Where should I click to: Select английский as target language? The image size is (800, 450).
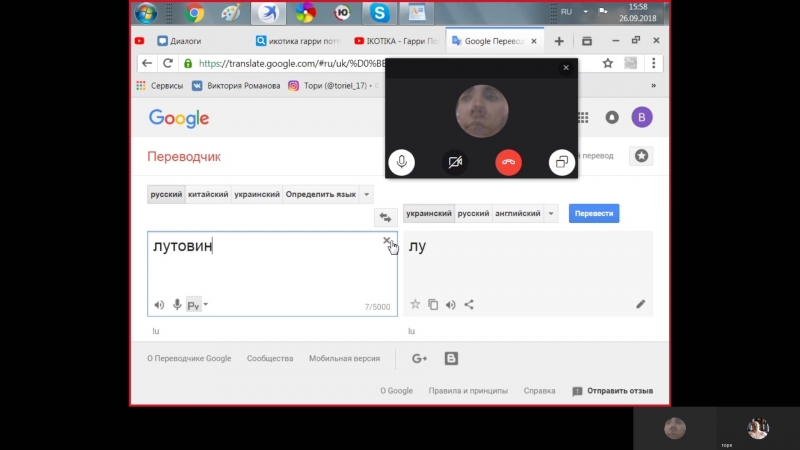pyautogui.click(x=517, y=213)
